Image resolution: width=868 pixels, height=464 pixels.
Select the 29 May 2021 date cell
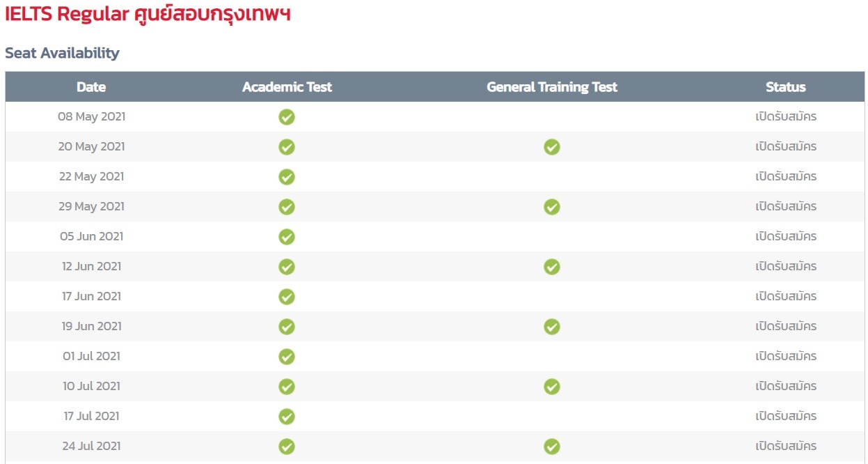[x=92, y=207]
